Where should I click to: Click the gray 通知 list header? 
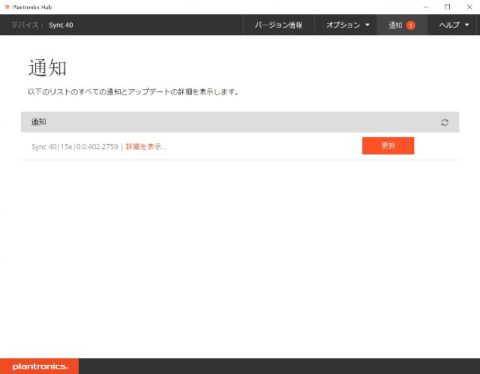coord(240,122)
